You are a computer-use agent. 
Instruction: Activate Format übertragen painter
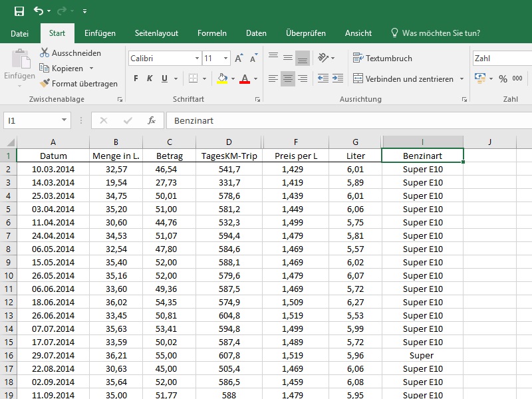tap(78, 84)
